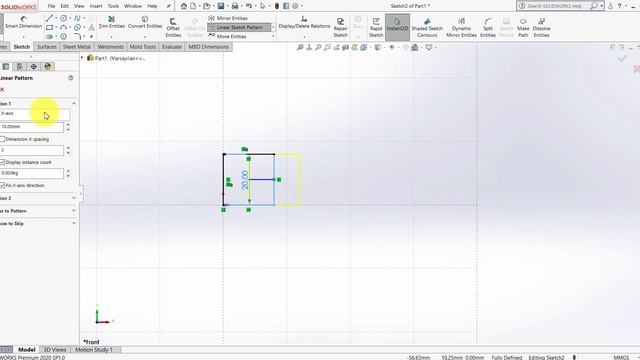The image size is (640, 360).
Task: Click the 0.00deg angle field
Action: pos(32,173)
